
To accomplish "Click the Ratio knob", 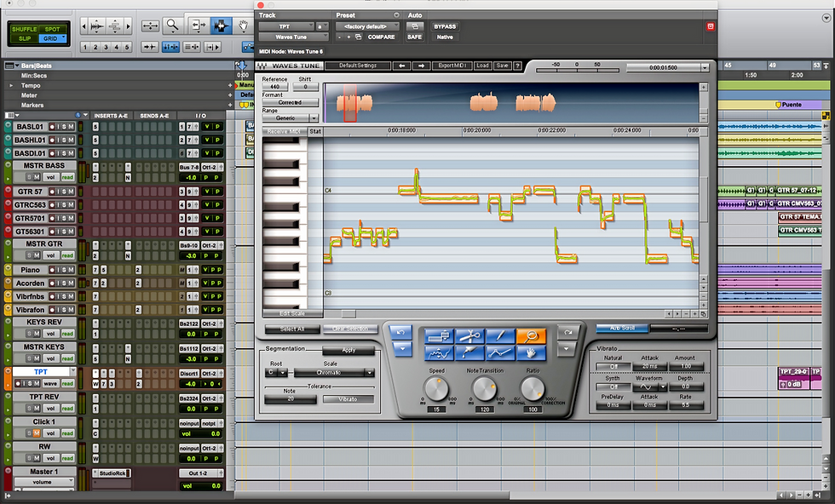I will (x=533, y=389).
